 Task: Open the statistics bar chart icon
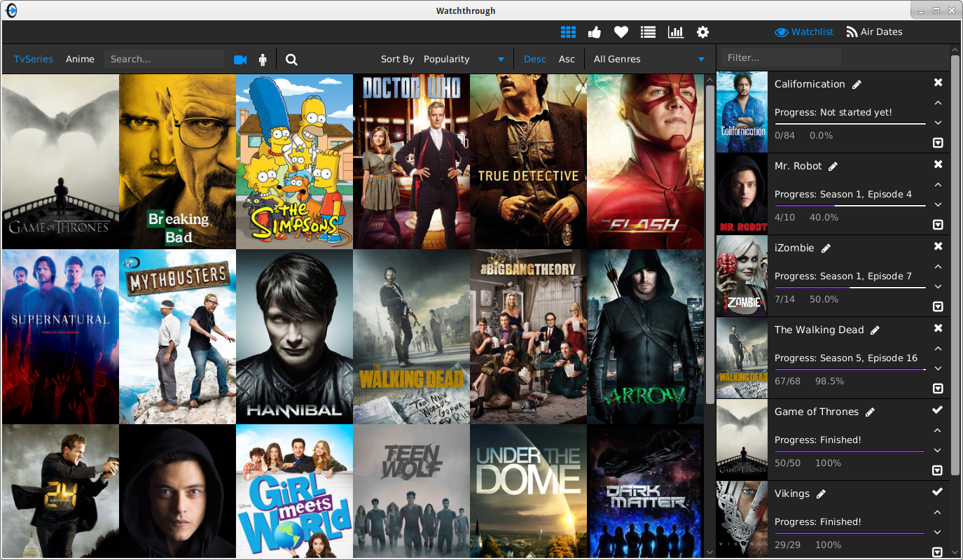click(x=675, y=32)
